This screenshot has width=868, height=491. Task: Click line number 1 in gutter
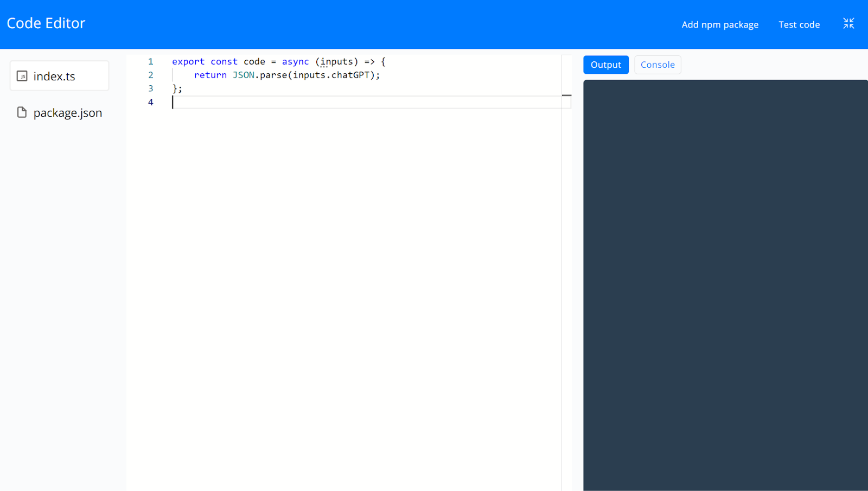151,61
